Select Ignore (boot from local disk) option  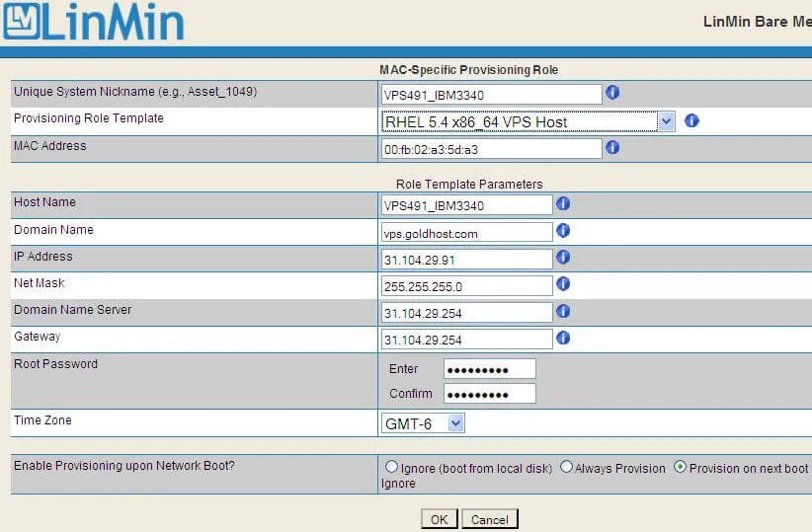392,467
